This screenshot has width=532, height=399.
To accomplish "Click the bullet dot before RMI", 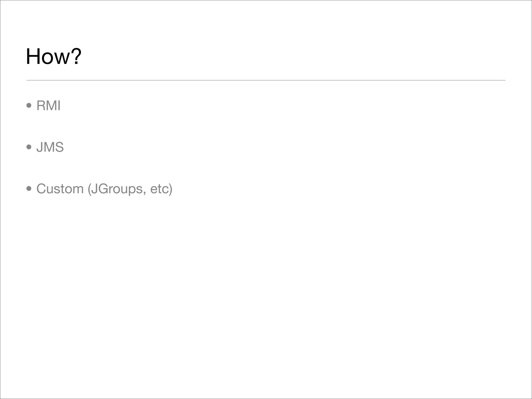I will pyautogui.click(x=29, y=105).
